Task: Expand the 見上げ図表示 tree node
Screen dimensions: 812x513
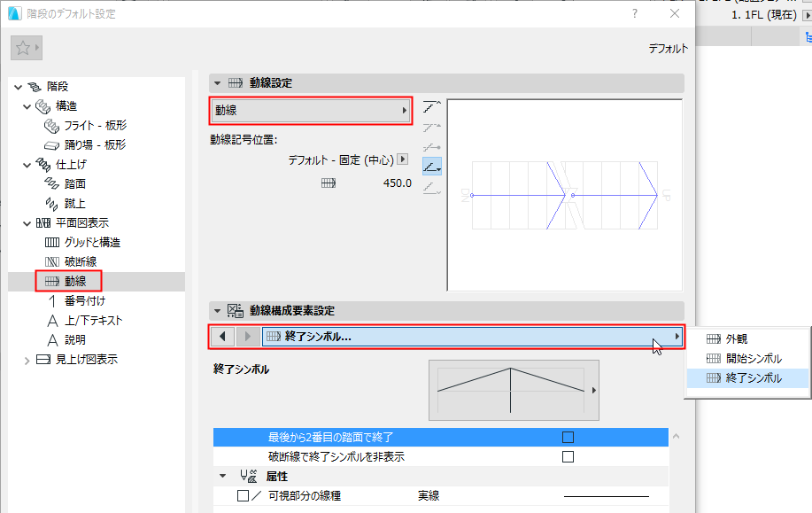Action: click(27, 360)
